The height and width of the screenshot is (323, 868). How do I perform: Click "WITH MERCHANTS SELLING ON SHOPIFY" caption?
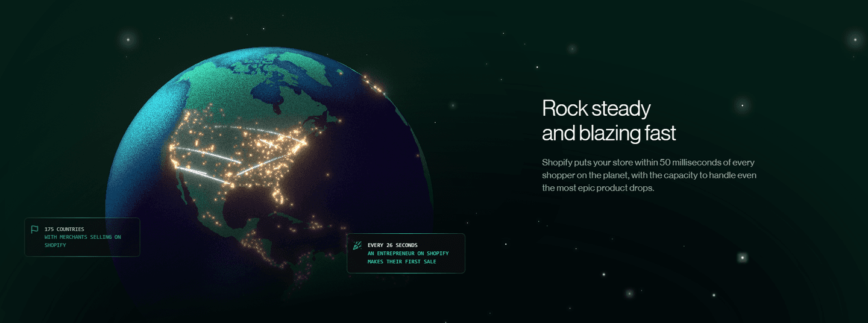coord(83,241)
